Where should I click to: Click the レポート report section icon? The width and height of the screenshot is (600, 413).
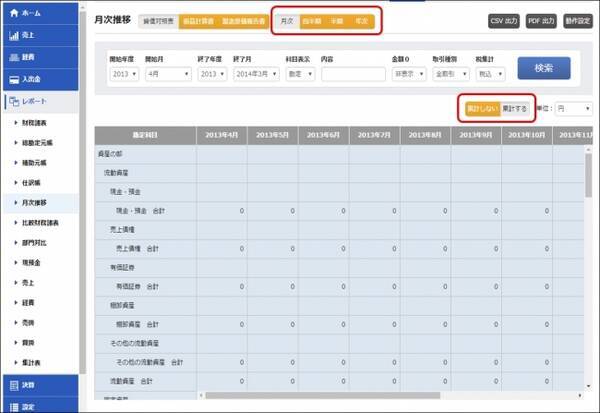pos(12,101)
